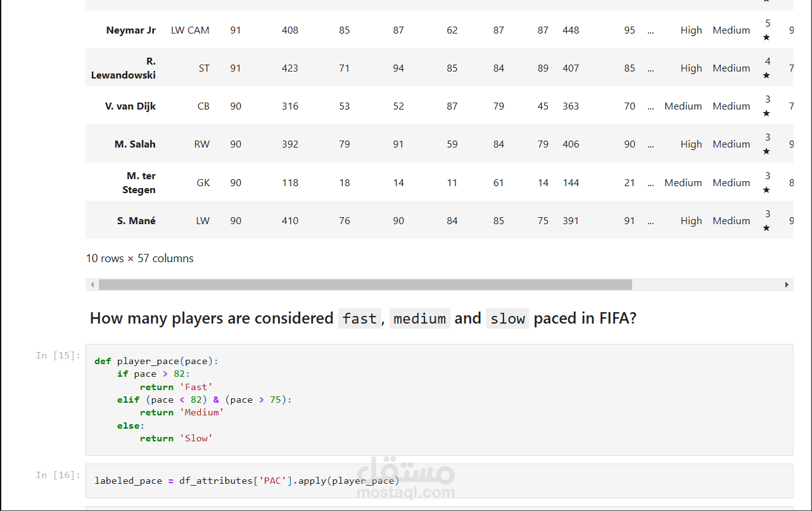This screenshot has height=511, width=812.
Task: Click the S. Mané row name
Action: [x=136, y=220]
